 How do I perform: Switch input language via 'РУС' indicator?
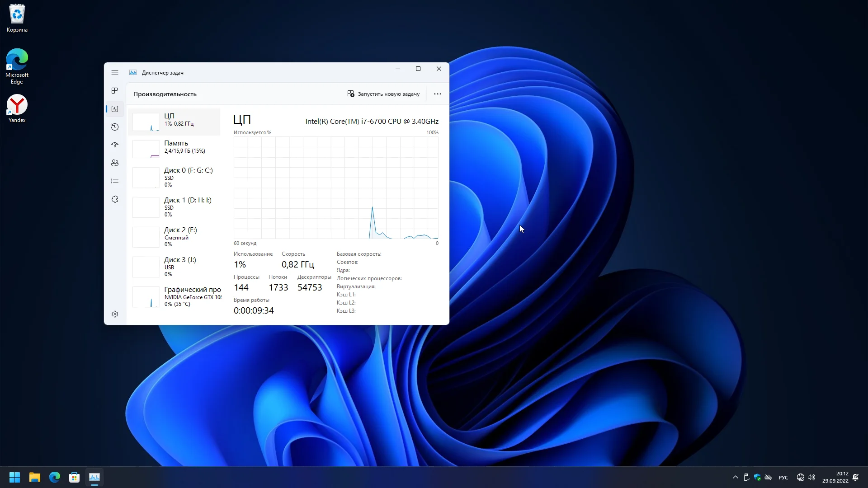coord(783,478)
